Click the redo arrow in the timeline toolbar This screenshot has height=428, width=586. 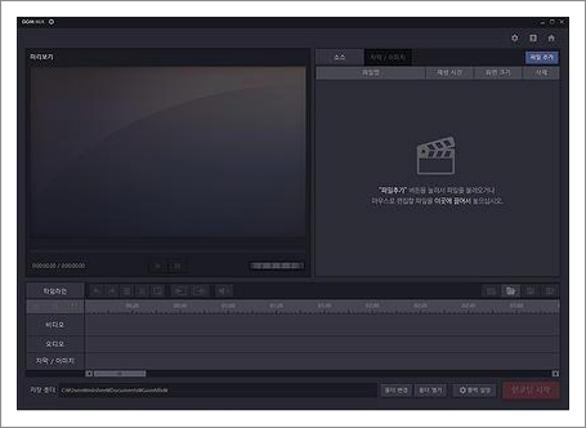pyautogui.click(x=111, y=291)
